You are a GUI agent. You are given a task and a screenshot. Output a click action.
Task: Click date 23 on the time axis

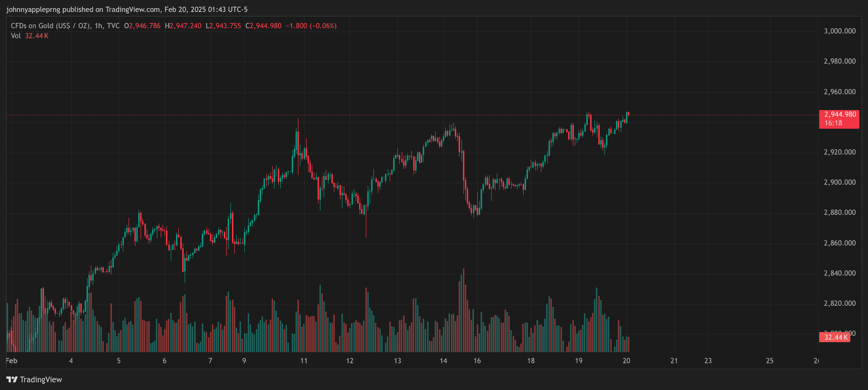point(708,361)
